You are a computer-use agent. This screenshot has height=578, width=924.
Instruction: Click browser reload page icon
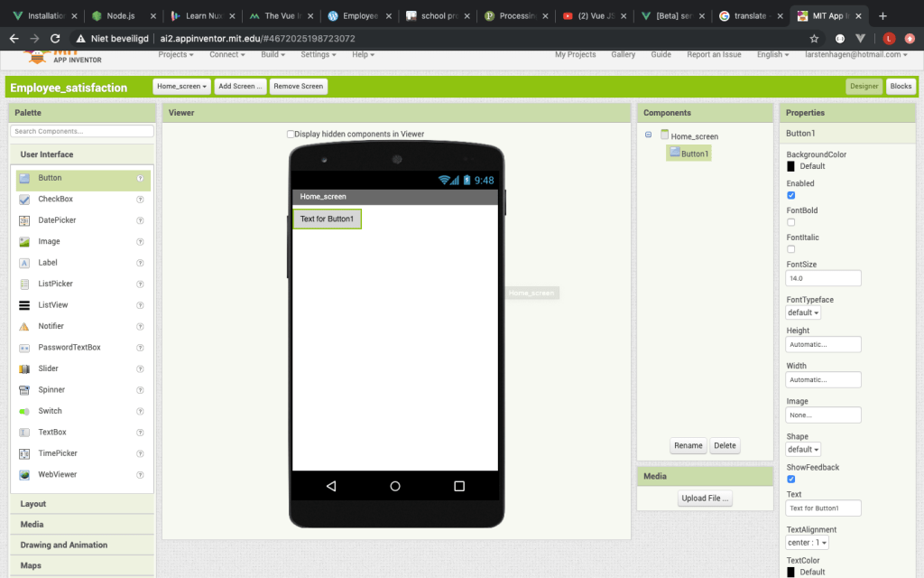[56, 39]
